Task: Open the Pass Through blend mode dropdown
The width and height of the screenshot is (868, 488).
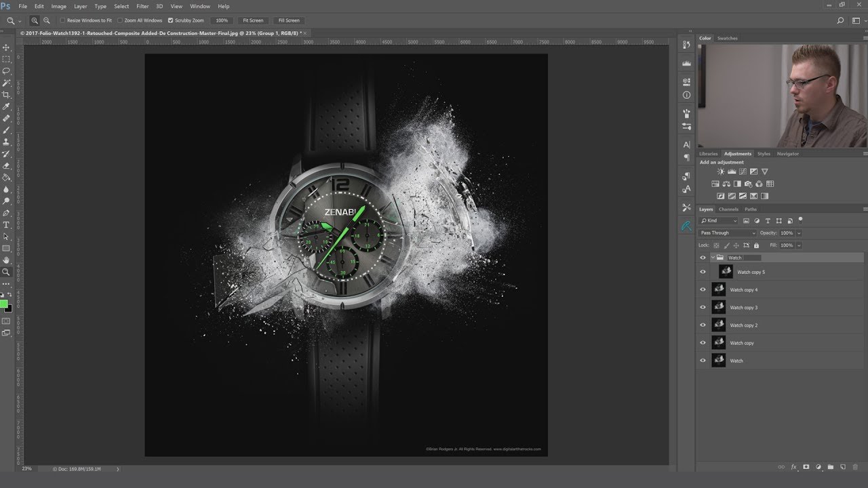Action: tap(728, 232)
